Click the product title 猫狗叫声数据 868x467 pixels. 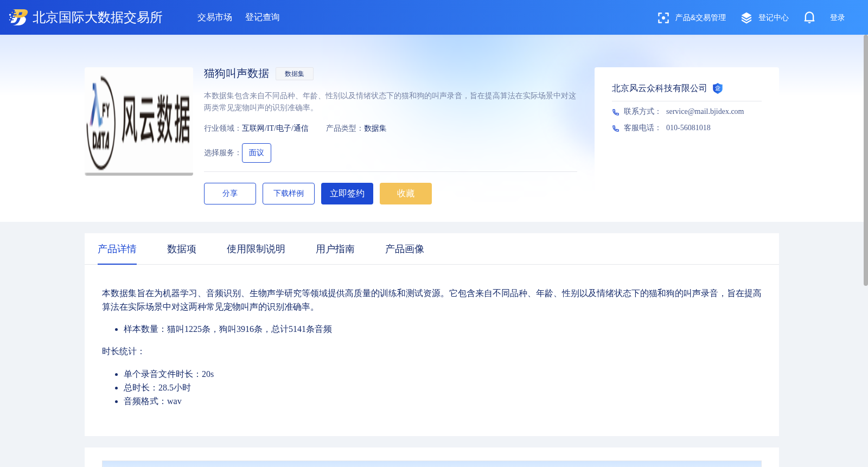point(237,73)
